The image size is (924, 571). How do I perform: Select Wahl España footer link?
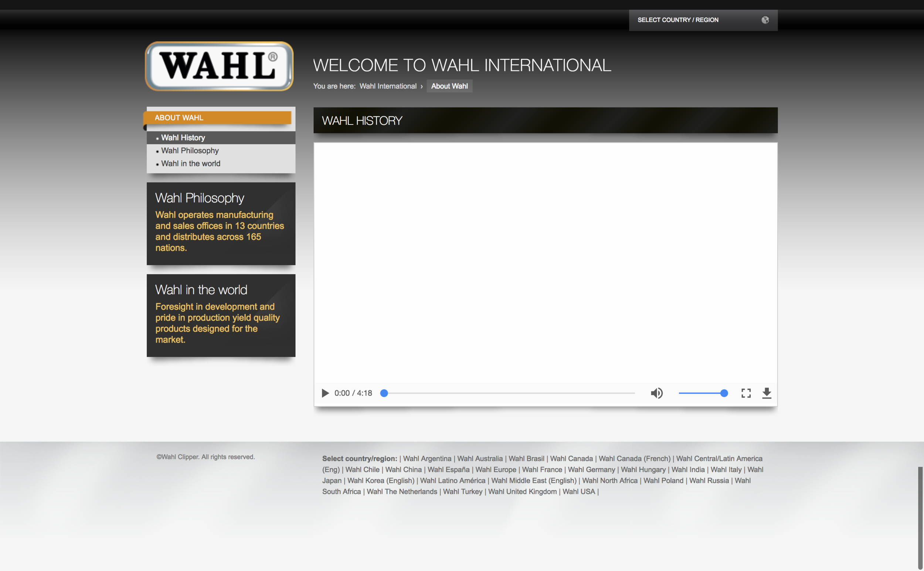click(x=449, y=469)
